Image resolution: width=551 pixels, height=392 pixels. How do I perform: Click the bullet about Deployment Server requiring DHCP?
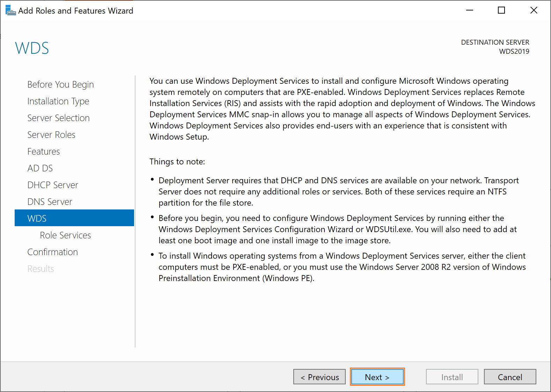(339, 192)
